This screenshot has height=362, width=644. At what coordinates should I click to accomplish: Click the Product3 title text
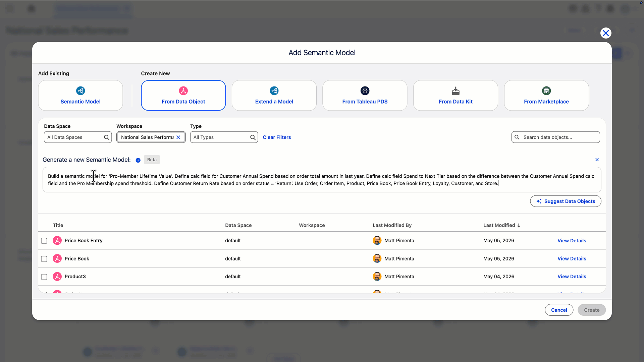pyautogui.click(x=75, y=277)
